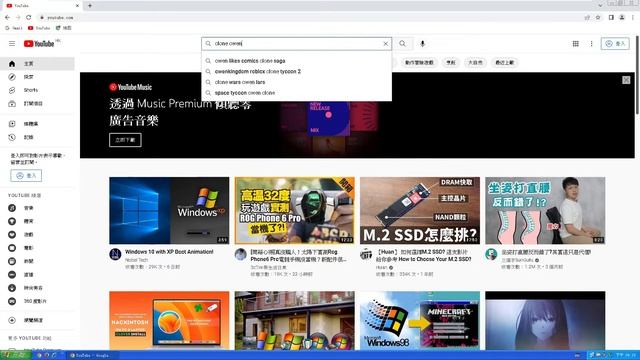Click the YouTube logo in the header

pos(39,44)
